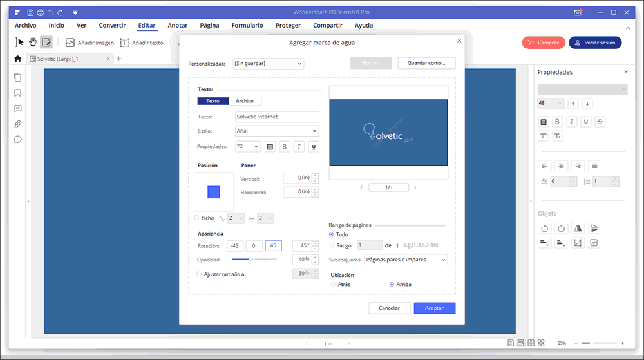Click the crop object icon in Objeto section
This screenshot has width=644, height=360.
pyautogui.click(x=578, y=243)
